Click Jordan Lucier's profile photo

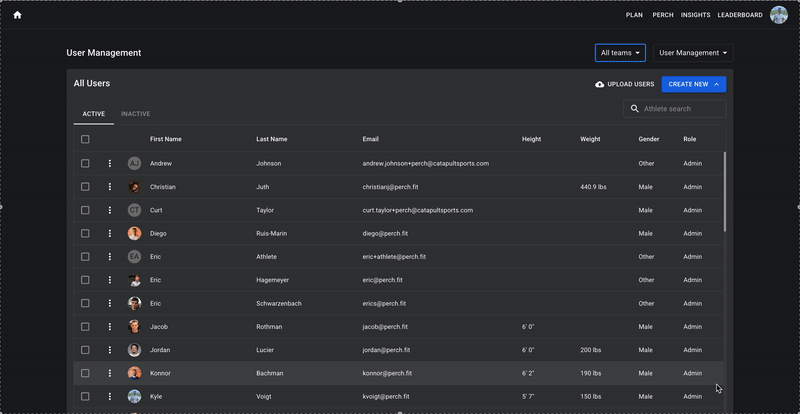click(x=134, y=350)
